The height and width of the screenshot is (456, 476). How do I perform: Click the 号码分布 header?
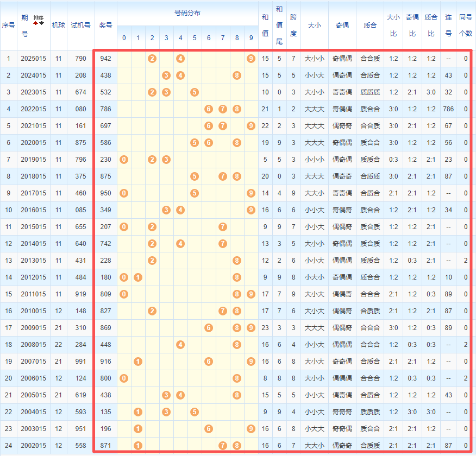[187, 12]
